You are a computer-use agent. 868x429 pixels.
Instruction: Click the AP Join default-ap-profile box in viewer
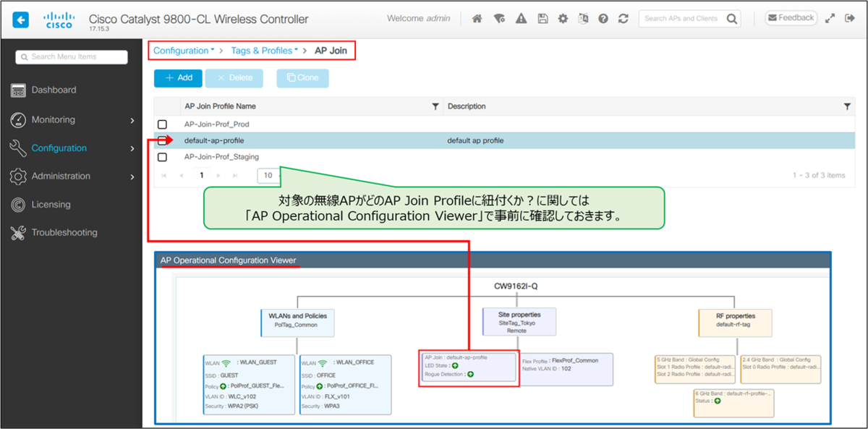click(x=469, y=366)
